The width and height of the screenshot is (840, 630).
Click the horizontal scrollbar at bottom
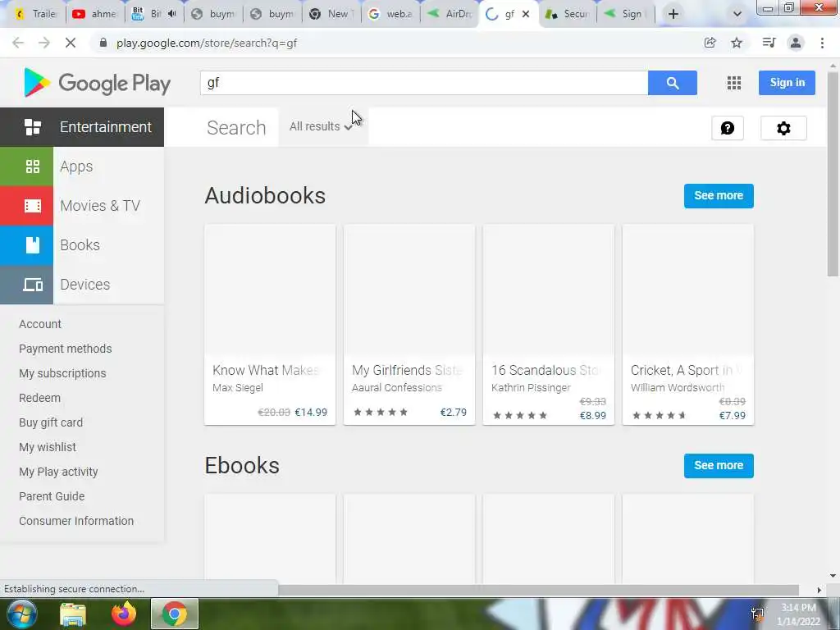click(x=538, y=590)
